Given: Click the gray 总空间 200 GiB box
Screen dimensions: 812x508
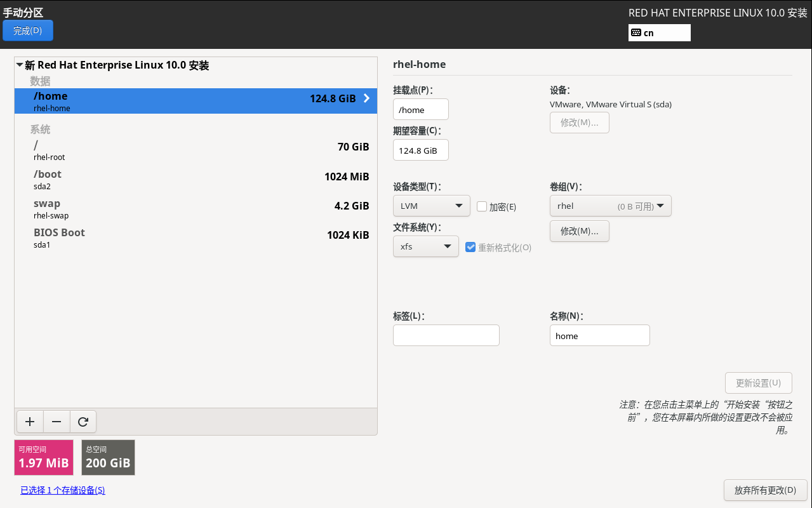Looking at the screenshot, I should (108, 458).
